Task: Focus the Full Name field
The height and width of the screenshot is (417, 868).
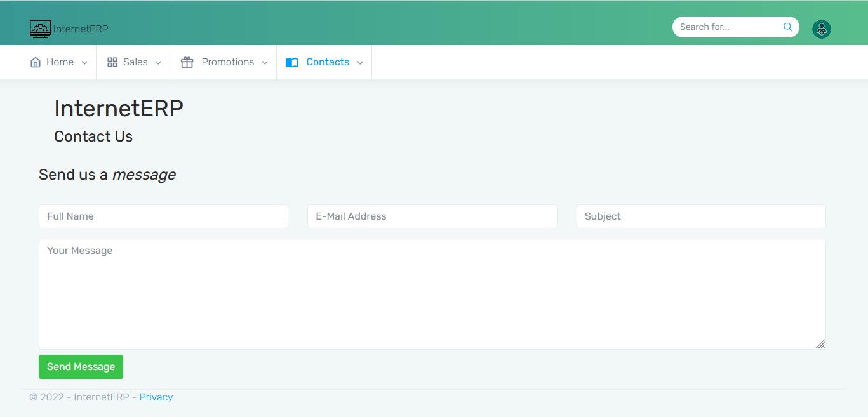Action: click(x=163, y=216)
